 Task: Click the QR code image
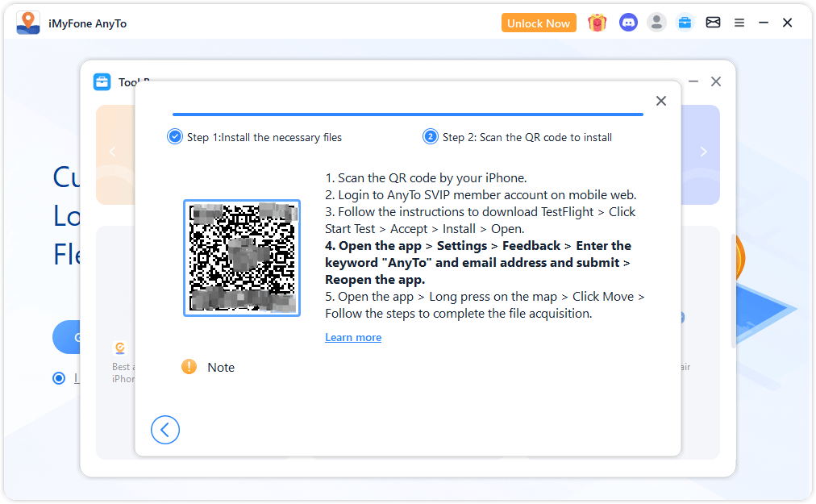242,258
